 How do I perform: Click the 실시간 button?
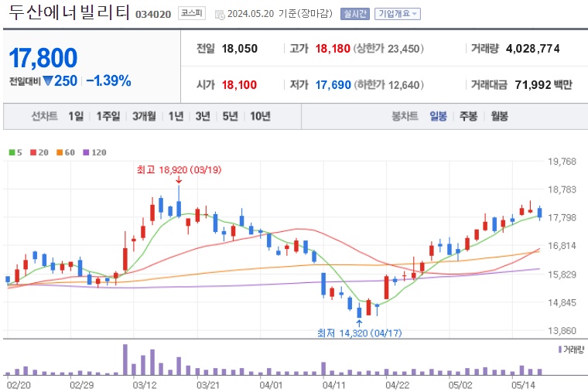(355, 14)
